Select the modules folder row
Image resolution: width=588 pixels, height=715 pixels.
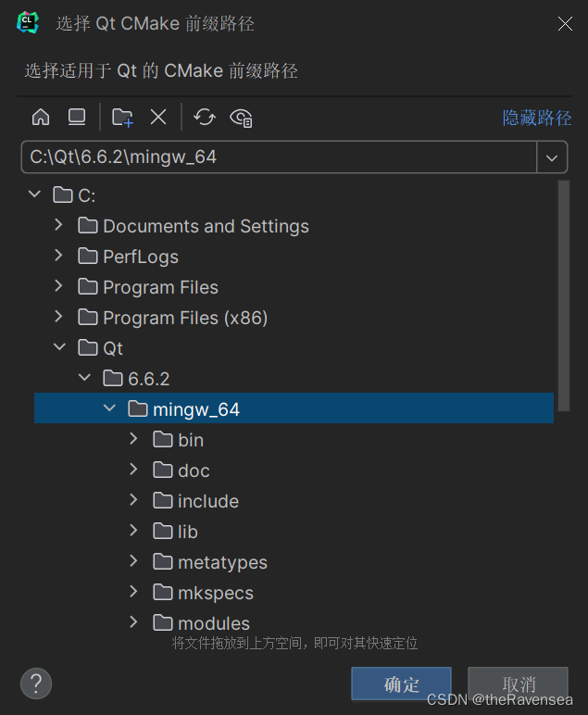pos(294,623)
